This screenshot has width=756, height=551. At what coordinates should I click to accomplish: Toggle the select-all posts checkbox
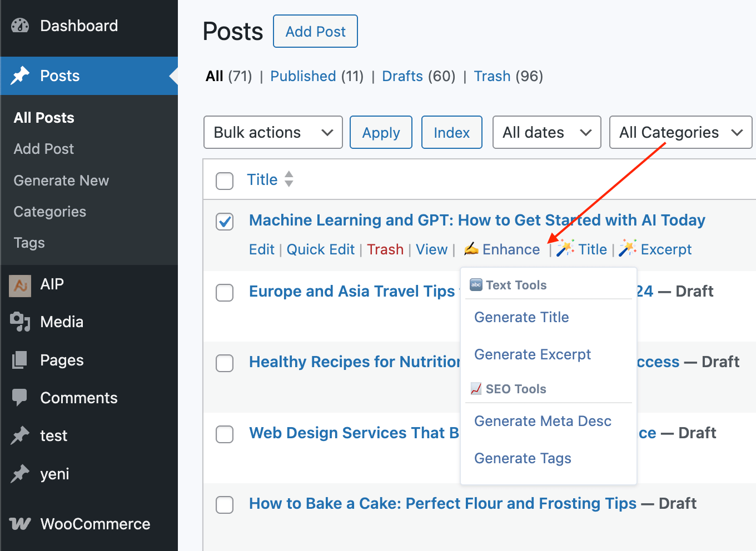[225, 181]
